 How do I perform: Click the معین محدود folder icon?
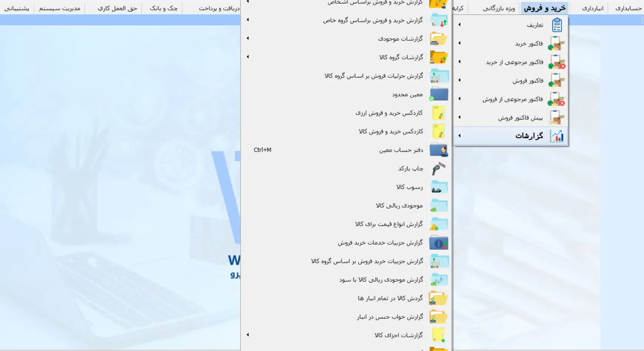[439, 94]
